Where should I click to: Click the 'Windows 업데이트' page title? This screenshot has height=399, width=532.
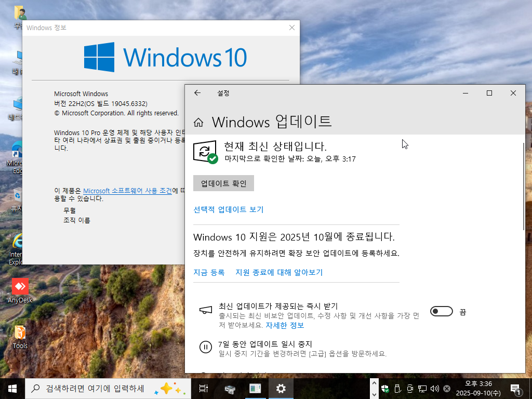pos(271,122)
